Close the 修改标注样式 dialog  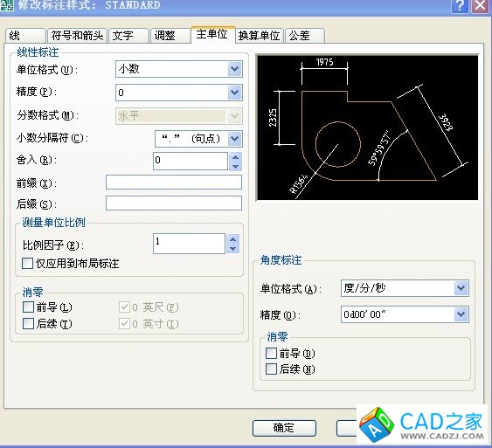481,5
